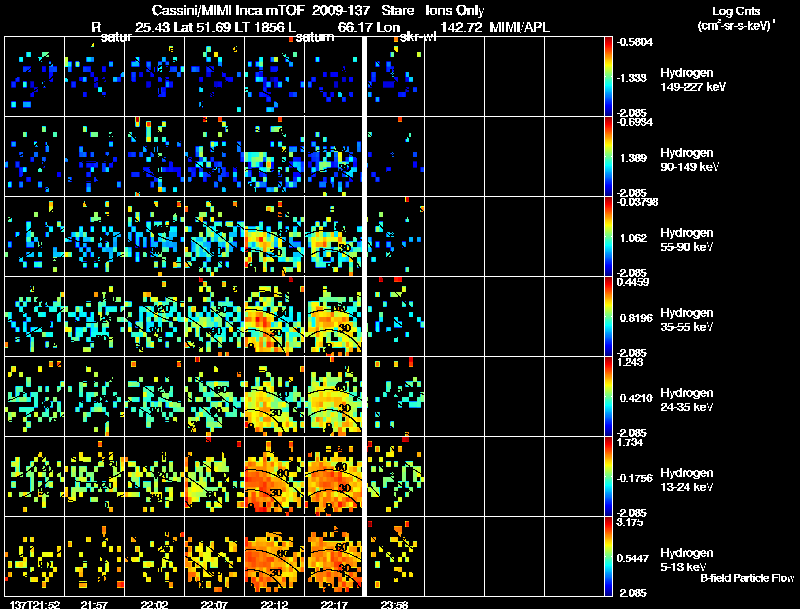Select the Hydrogen 13-24 keV panel at 22:17

coord(333,476)
